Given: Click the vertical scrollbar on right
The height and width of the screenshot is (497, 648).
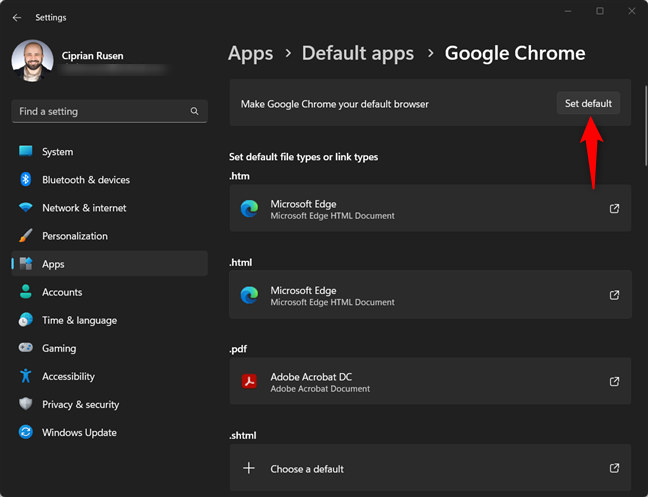Looking at the screenshot, I should pos(646,126).
